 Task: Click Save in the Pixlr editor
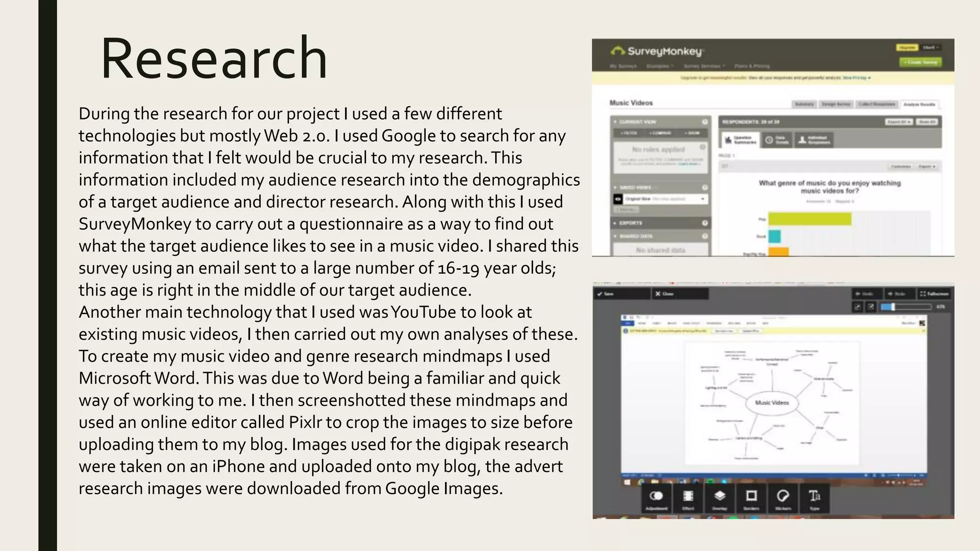point(622,294)
